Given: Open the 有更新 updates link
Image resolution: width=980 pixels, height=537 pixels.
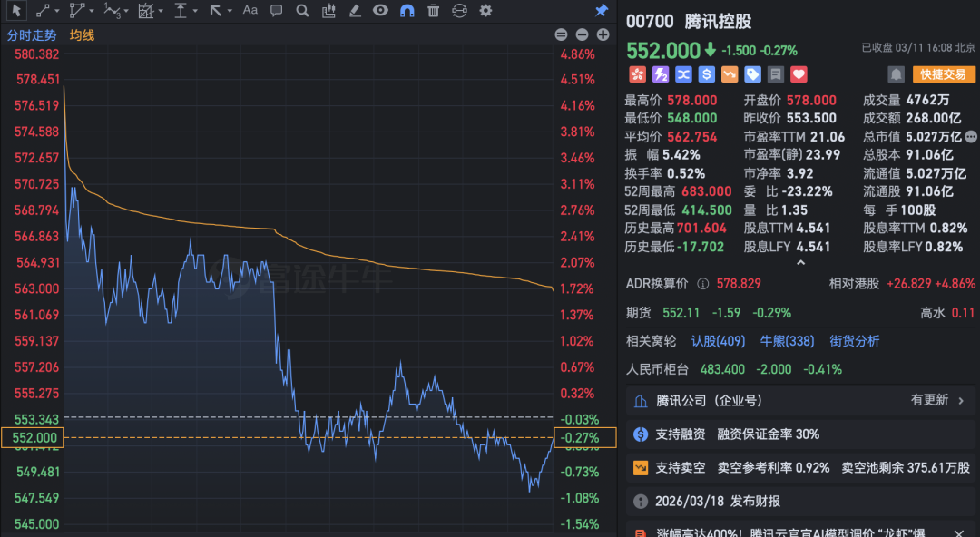Looking at the screenshot, I should (x=929, y=400).
